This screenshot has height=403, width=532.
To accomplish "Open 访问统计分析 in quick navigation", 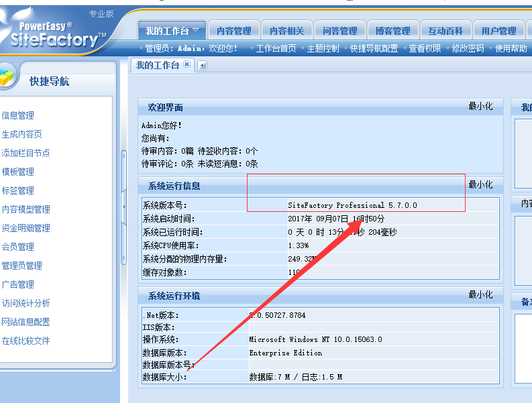I will (25, 303).
